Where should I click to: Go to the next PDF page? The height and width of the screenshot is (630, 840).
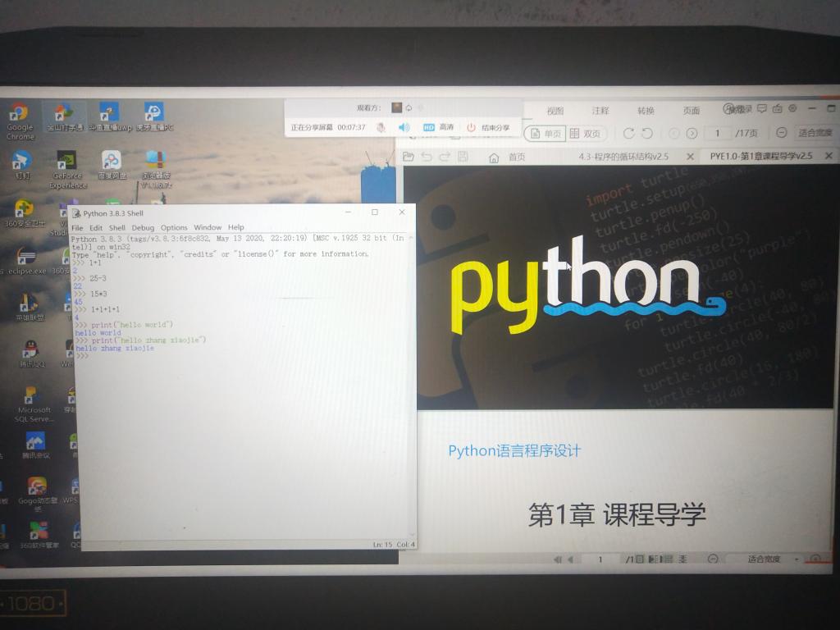[x=692, y=133]
